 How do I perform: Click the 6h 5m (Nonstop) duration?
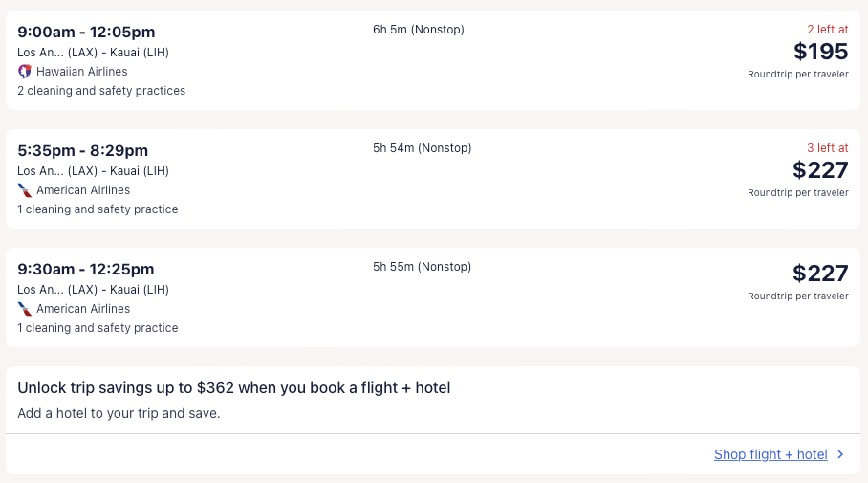[x=419, y=30]
